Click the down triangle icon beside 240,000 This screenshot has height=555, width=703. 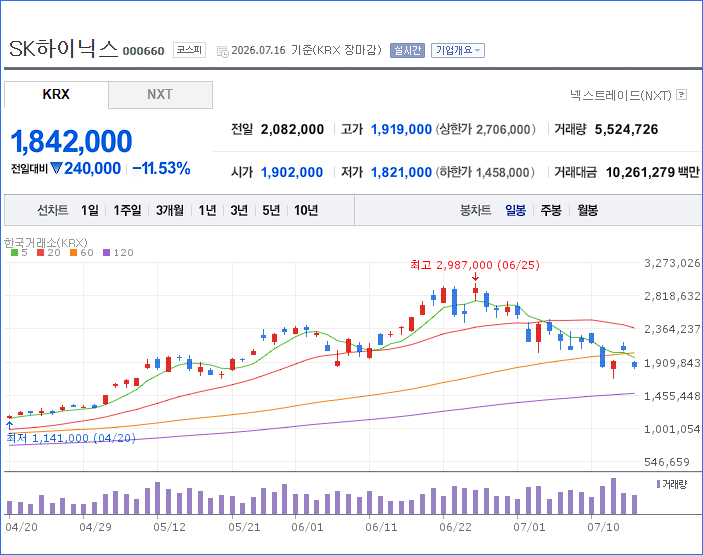[x=56, y=169]
